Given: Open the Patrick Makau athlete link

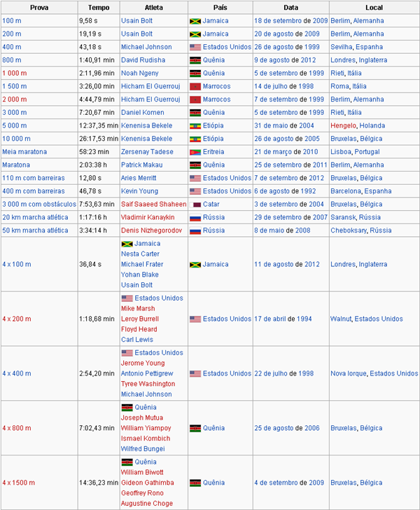Looking at the screenshot, I should pyautogui.click(x=141, y=165).
